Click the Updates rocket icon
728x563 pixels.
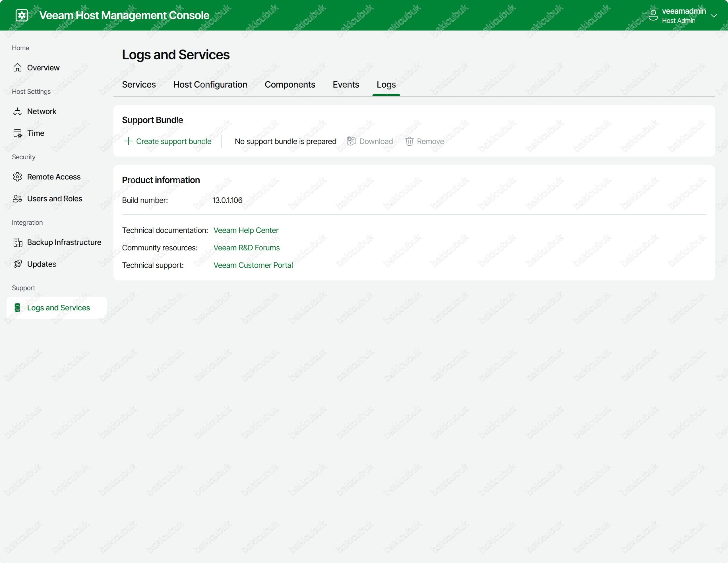pyautogui.click(x=17, y=264)
